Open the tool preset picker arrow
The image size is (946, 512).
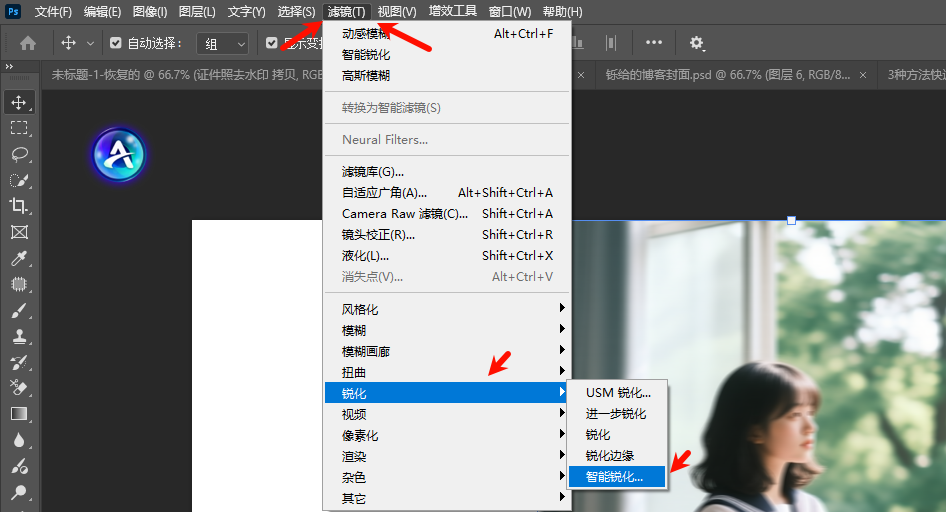click(x=90, y=43)
